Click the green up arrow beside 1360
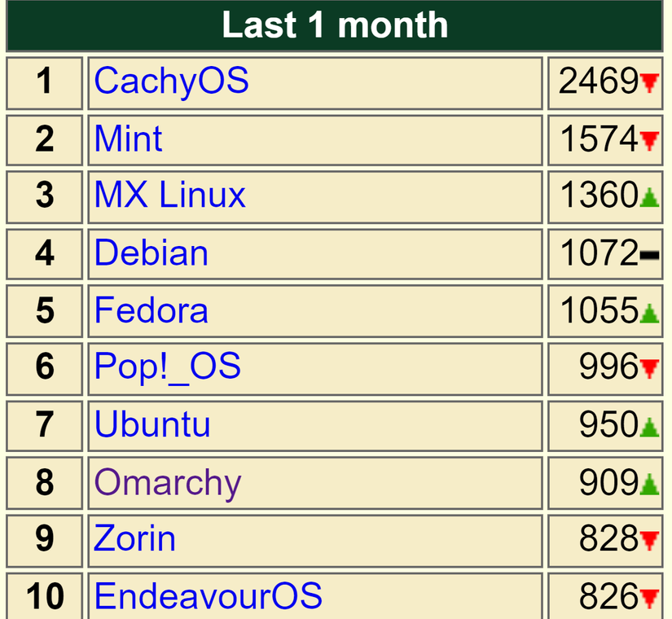This screenshot has width=672, height=619. pos(650,198)
